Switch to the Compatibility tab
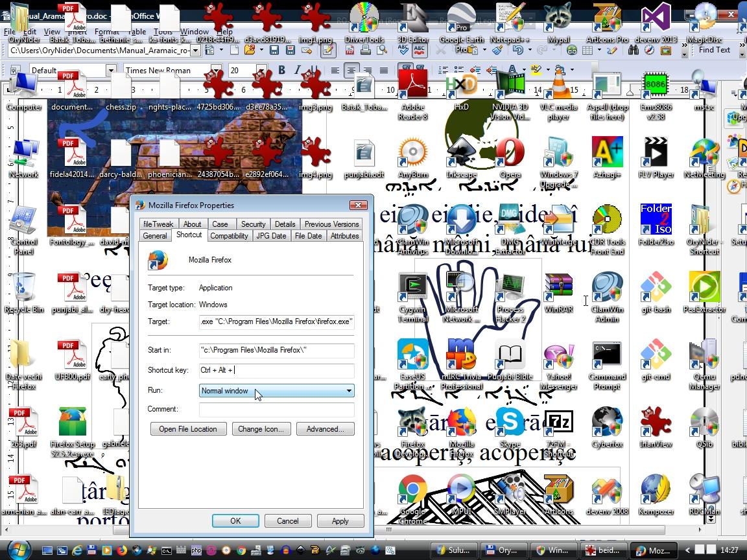 click(x=229, y=236)
